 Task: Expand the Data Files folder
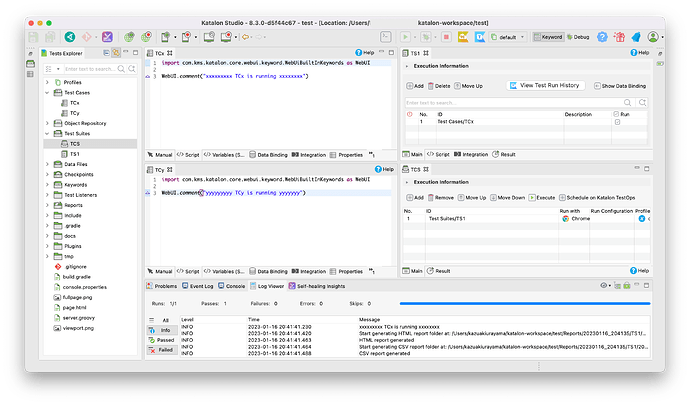click(47, 164)
